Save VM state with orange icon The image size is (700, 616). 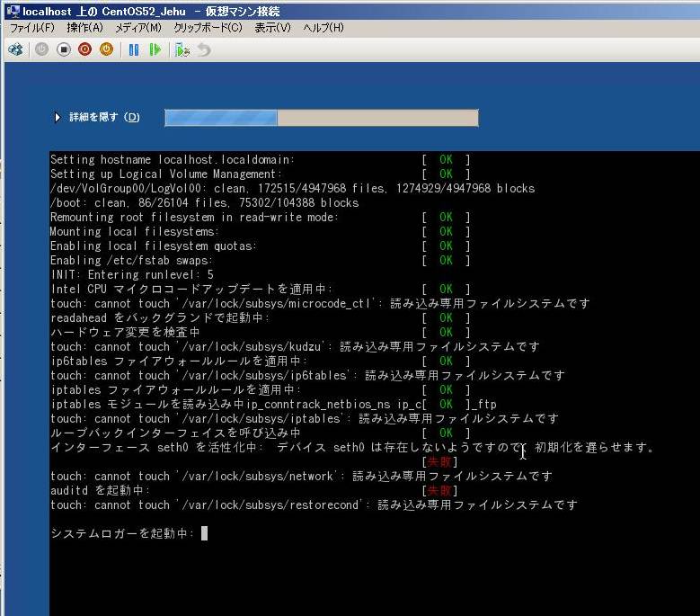coord(106,49)
